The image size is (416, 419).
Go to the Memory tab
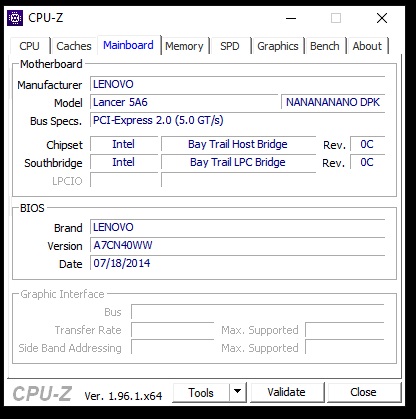(x=184, y=46)
